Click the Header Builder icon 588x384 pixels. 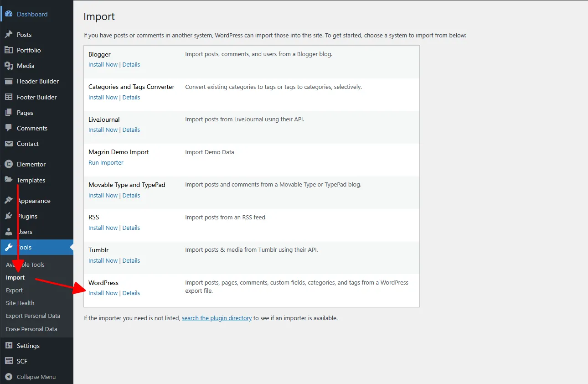pos(9,81)
